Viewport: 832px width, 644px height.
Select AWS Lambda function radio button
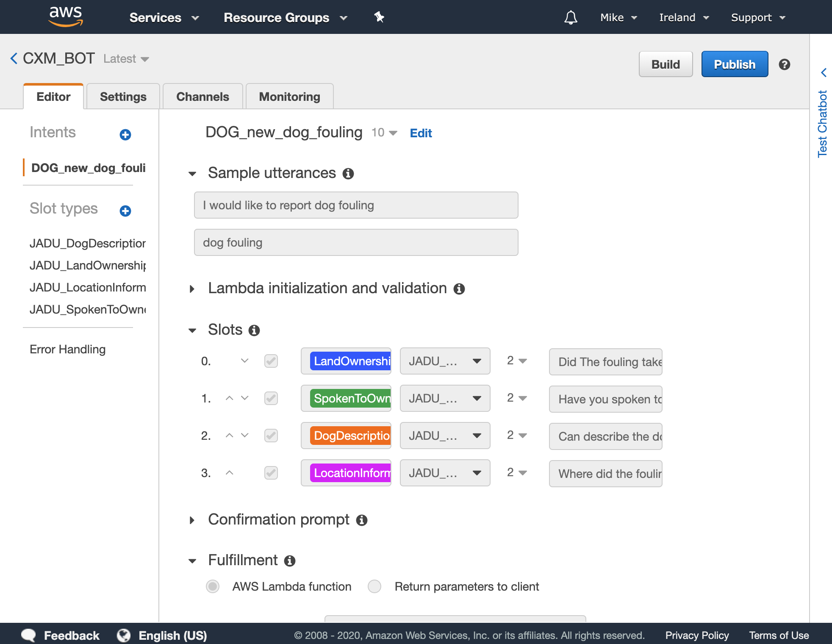[x=213, y=586]
